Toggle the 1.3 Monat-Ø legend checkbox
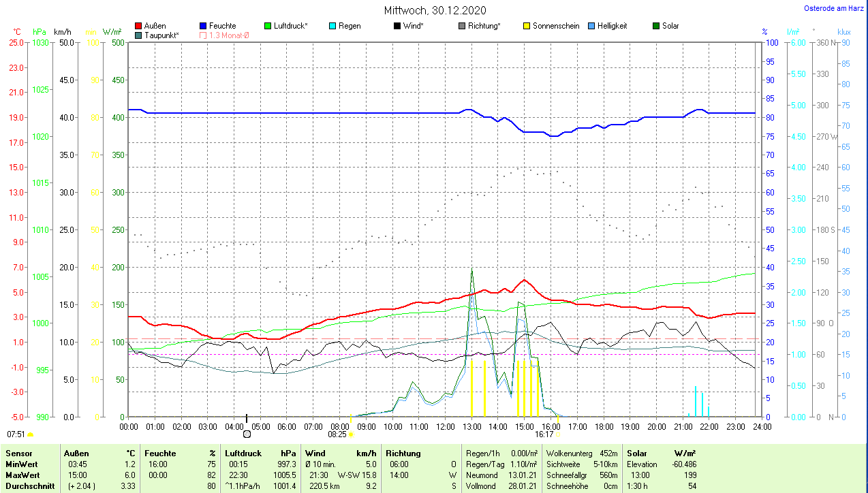This screenshot has height=493, width=868. (204, 35)
